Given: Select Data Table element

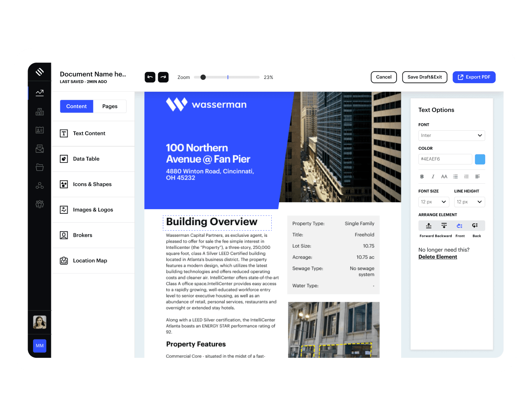Looking at the screenshot, I should [x=93, y=159].
